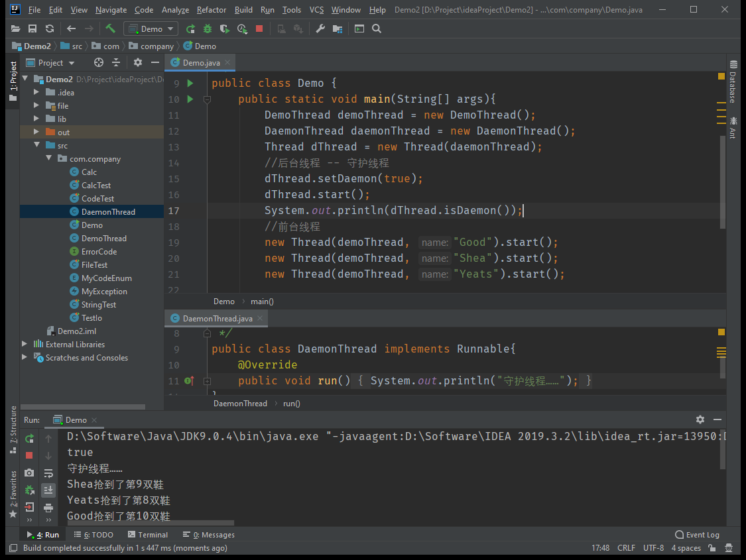This screenshot has width=746, height=560.
Task: Toggle the Favorites tool window side tab
Action: pos(13,494)
